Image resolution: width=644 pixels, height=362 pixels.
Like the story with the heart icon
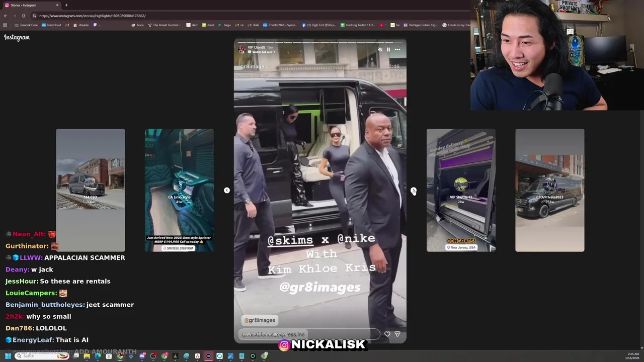tap(387, 334)
